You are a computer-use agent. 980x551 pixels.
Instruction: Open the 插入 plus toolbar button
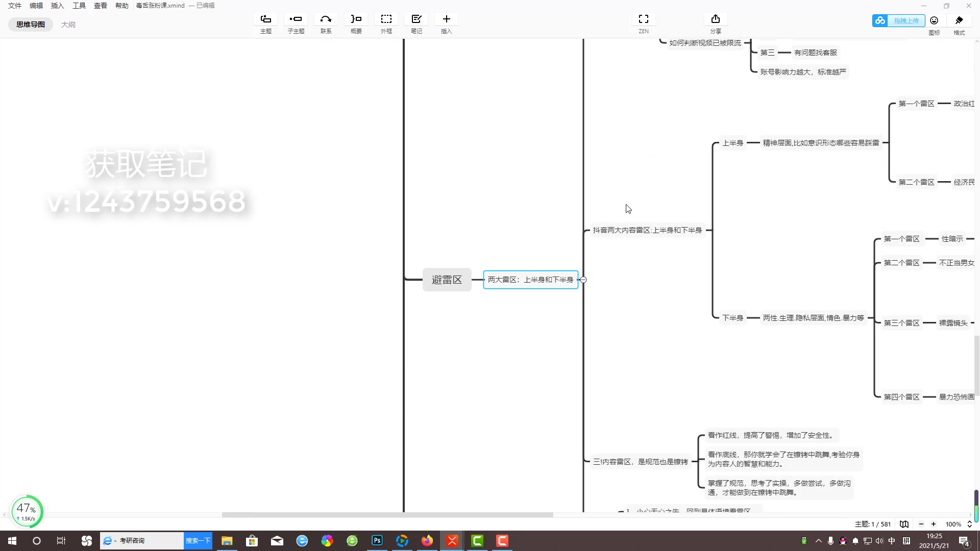coord(447,19)
